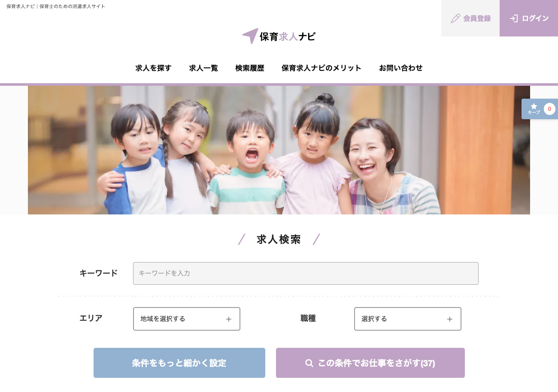Screen dimensions: 558x392
Task: Open the エリア 地域を選択する dropdown
Action: pos(187,319)
